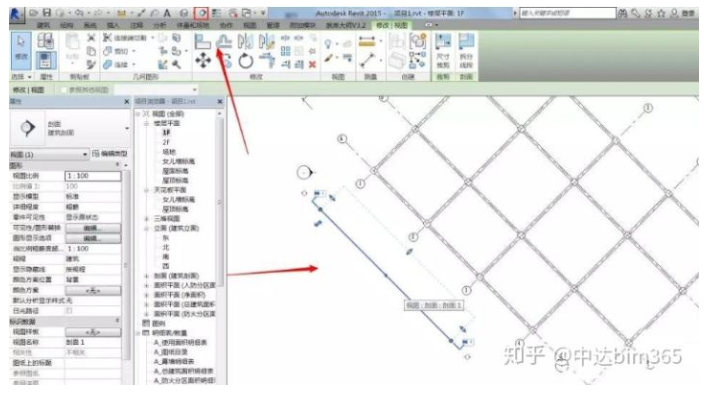Select the Align tool
Screen dimensions: 704x396
pos(202,42)
